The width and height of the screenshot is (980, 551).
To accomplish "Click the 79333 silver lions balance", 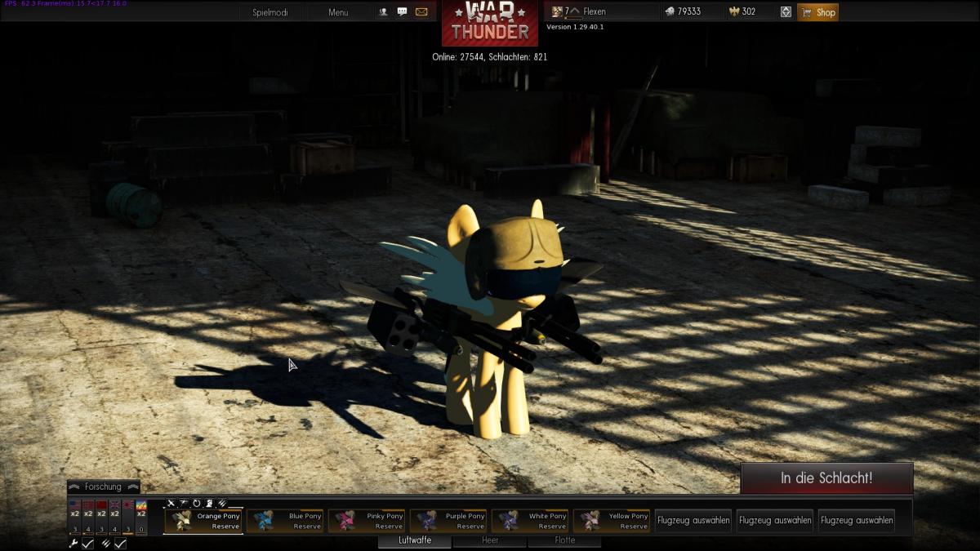I will [x=689, y=12].
